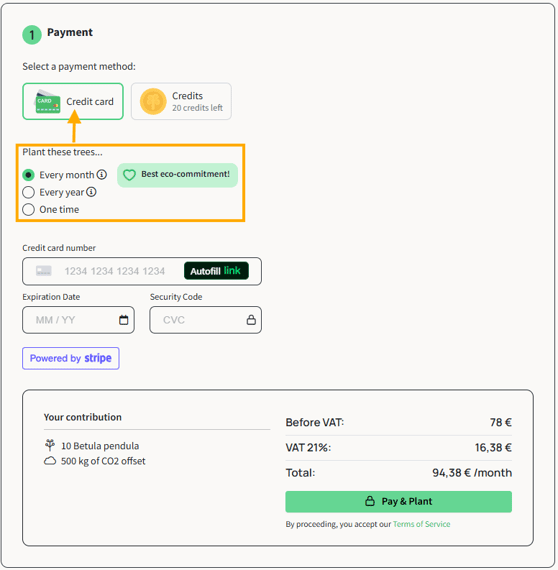
Task: Click the green credit card icon
Action: pos(47,101)
